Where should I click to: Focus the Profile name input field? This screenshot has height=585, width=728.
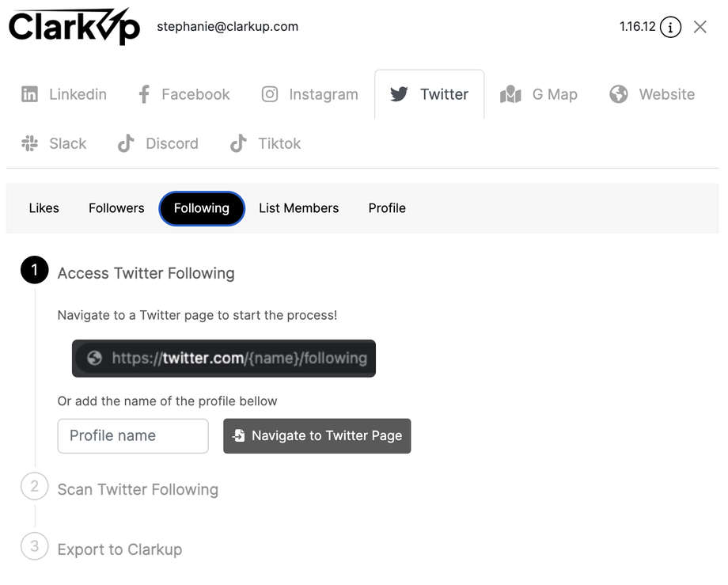[133, 436]
